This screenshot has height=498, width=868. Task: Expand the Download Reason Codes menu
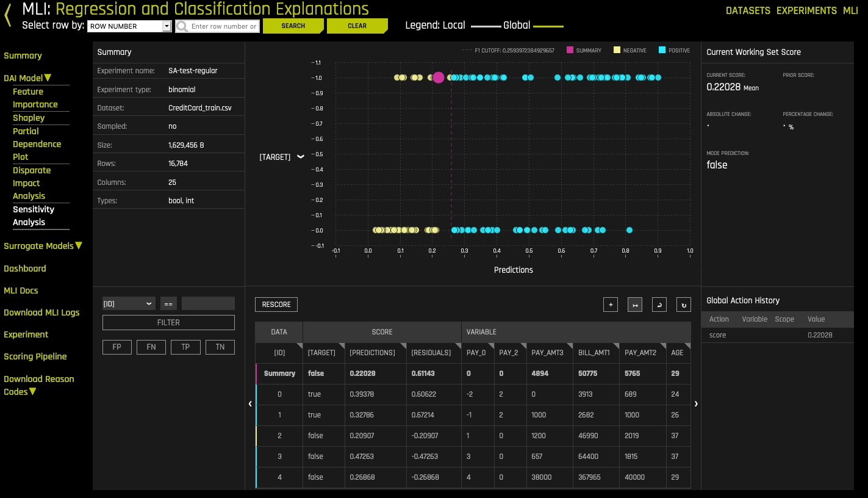click(32, 391)
